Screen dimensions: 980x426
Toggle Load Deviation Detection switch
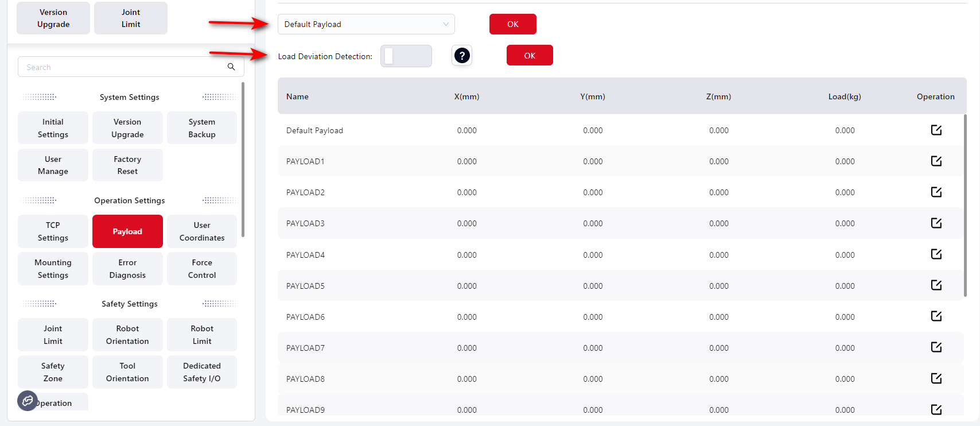tap(406, 56)
